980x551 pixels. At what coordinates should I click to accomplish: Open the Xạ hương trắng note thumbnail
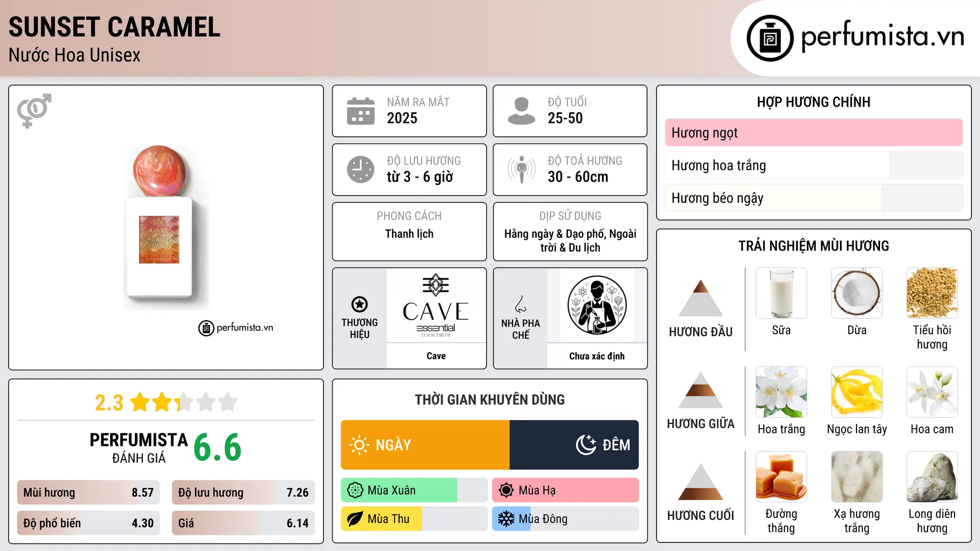tap(857, 477)
